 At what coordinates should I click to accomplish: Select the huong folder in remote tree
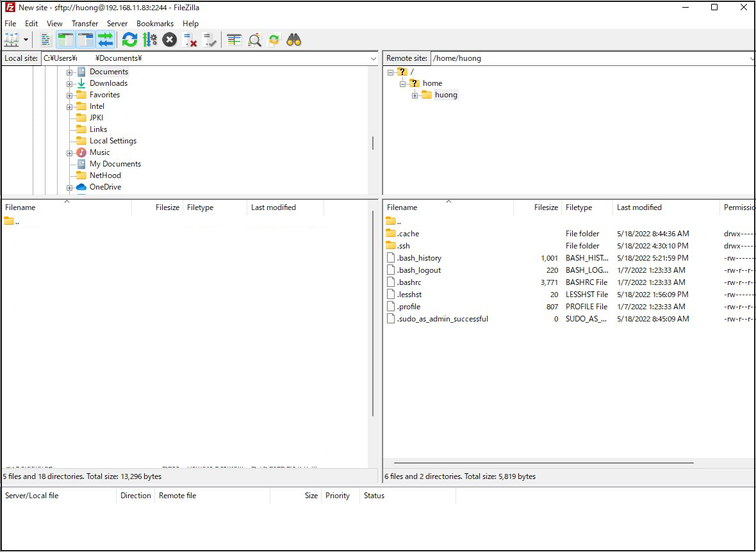pyautogui.click(x=446, y=95)
